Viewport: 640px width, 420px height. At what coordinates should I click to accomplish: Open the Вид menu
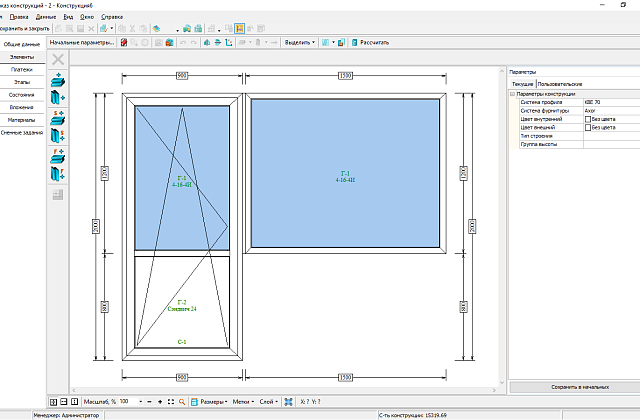click(68, 17)
